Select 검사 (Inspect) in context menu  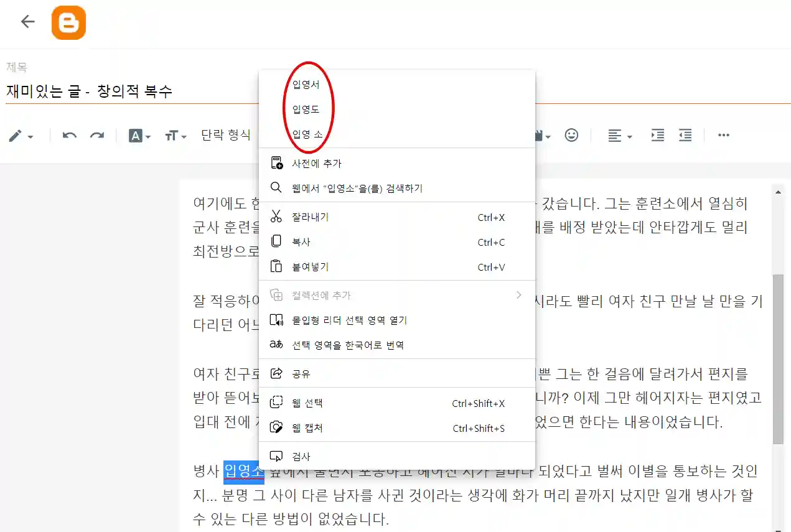[x=397, y=457]
